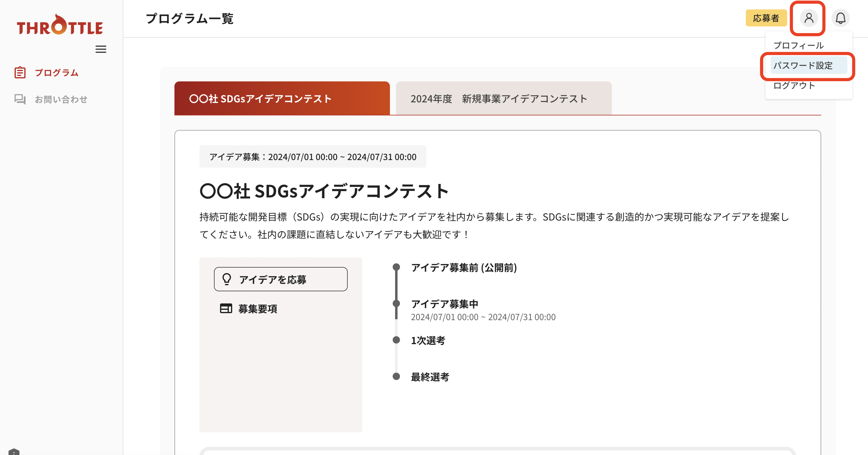Click the date range under アイデア募集中

pyautogui.click(x=483, y=317)
